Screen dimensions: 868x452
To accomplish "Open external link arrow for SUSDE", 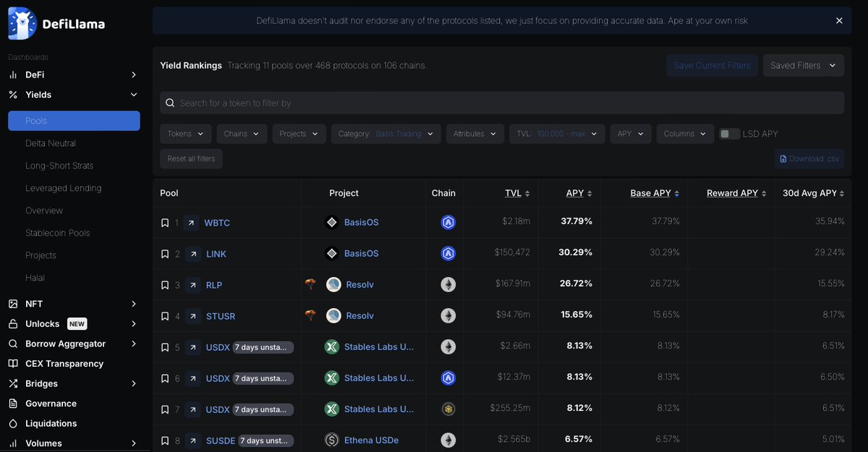I will tap(192, 440).
